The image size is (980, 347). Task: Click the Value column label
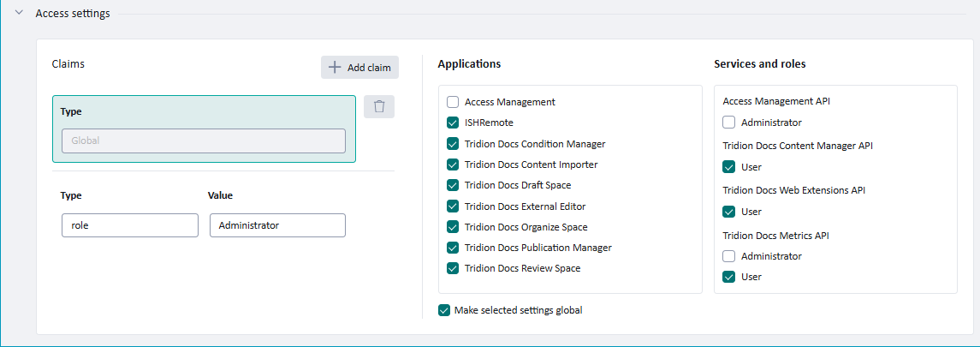coord(220,195)
